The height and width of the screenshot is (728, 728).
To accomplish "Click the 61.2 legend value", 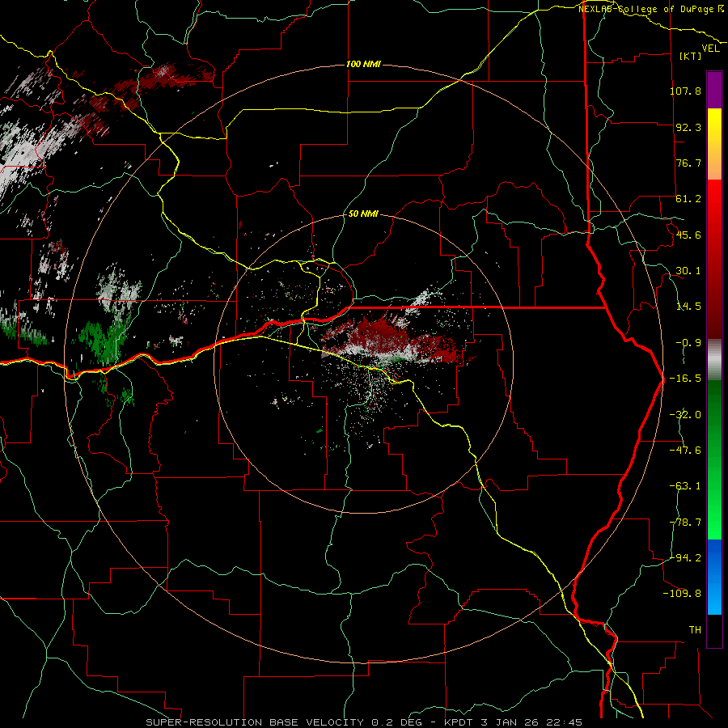I will (688, 199).
